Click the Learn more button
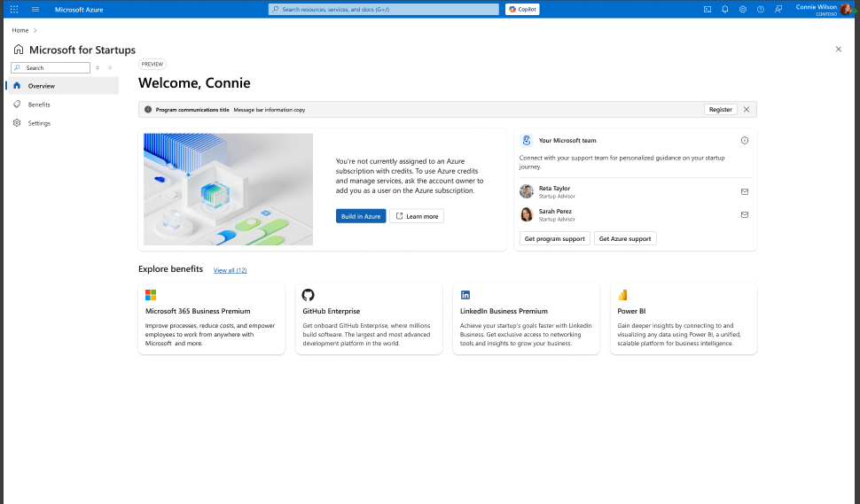Image resolution: width=860 pixels, height=504 pixels. (417, 216)
